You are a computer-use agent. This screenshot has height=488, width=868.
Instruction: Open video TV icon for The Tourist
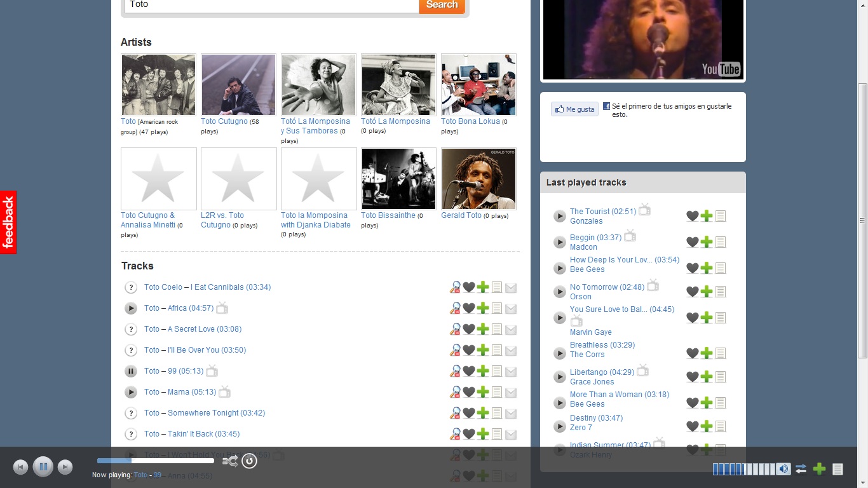click(x=644, y=210)
